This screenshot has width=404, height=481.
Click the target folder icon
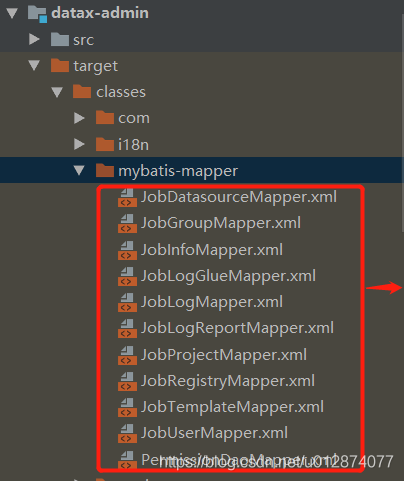coord(60,65)
